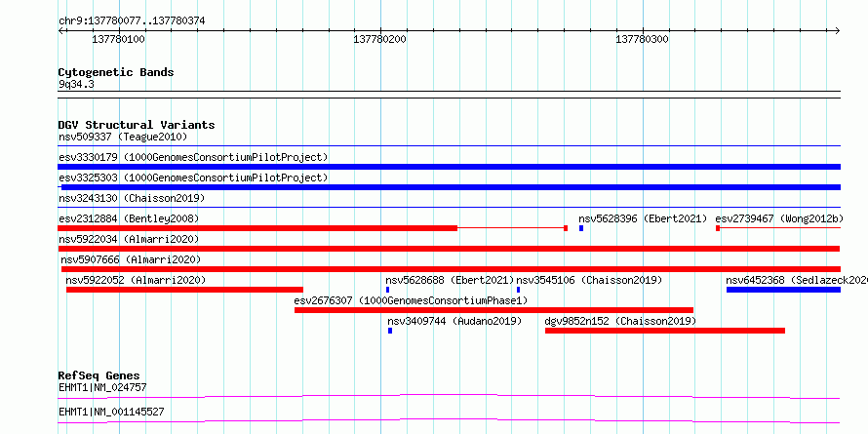This screenshot has width=868, height=434.
Task: Select the esv3325303 blue variant bar
Action: coord(451,187)
